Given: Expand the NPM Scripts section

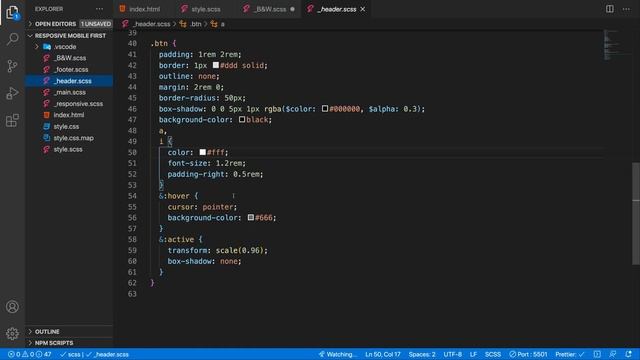Looking at the screenshot, I should click(54, 343).
